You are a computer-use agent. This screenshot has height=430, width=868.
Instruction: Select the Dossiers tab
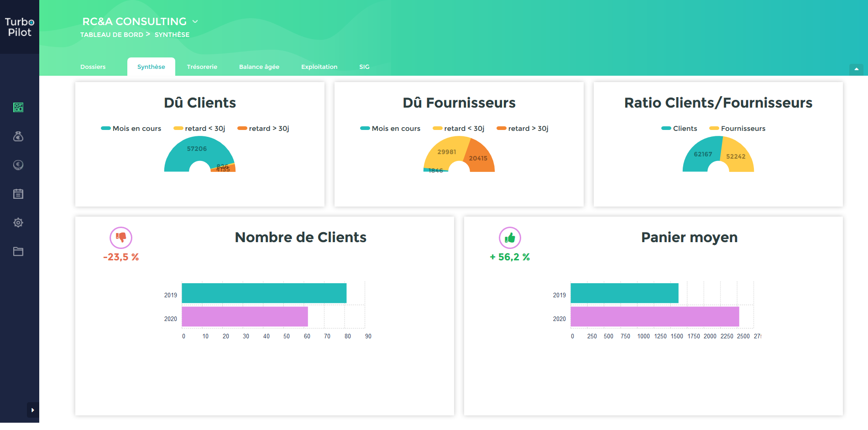point(93,67)
